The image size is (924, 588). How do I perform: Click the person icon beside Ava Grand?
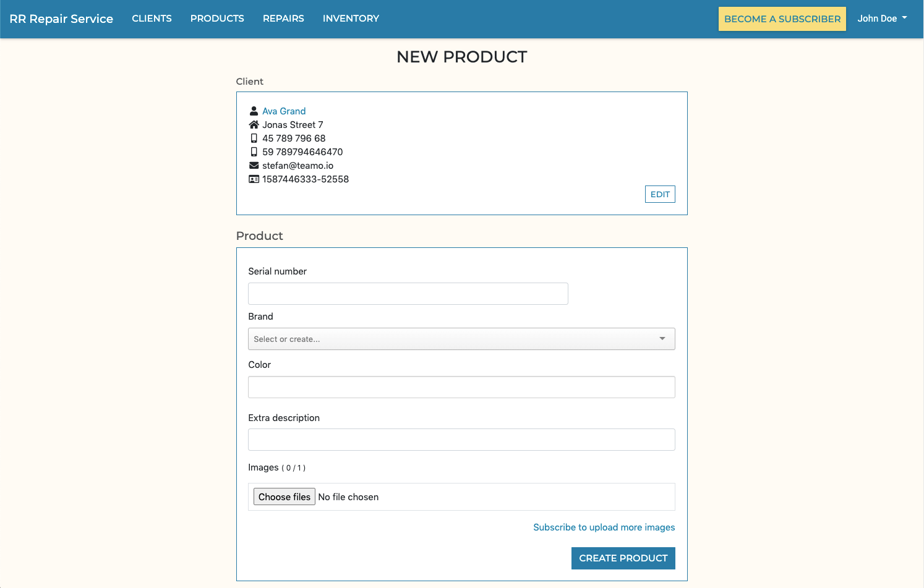point(254,111)
